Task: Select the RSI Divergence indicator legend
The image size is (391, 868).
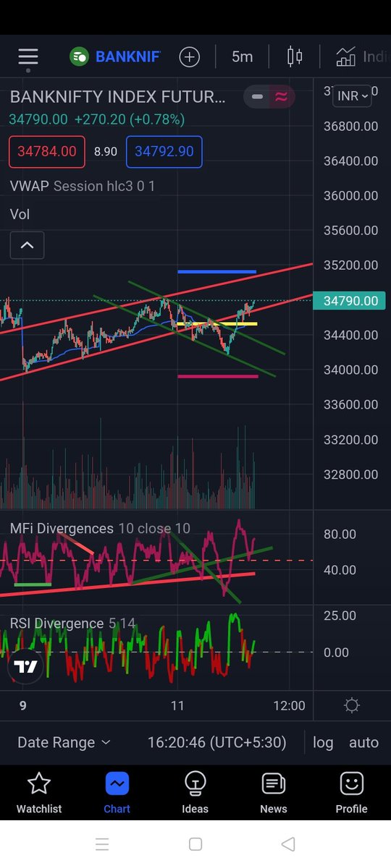Action: (72, 624)
